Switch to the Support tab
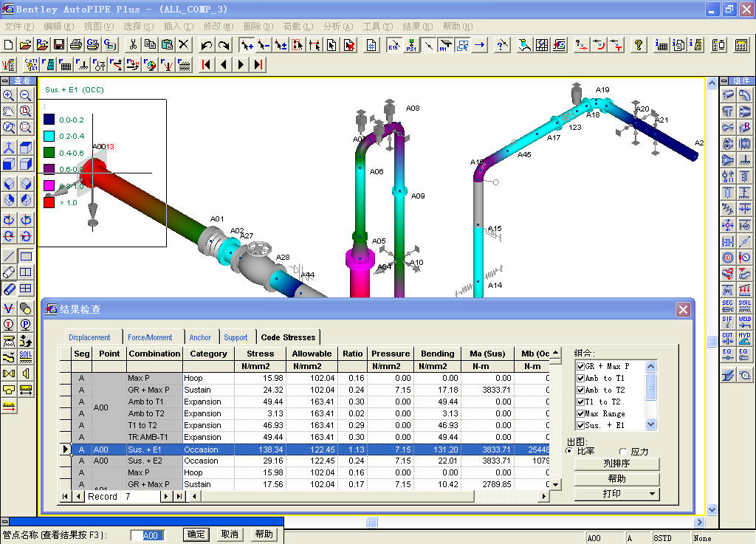The image size is (756, 544). (x=236, y=337)
